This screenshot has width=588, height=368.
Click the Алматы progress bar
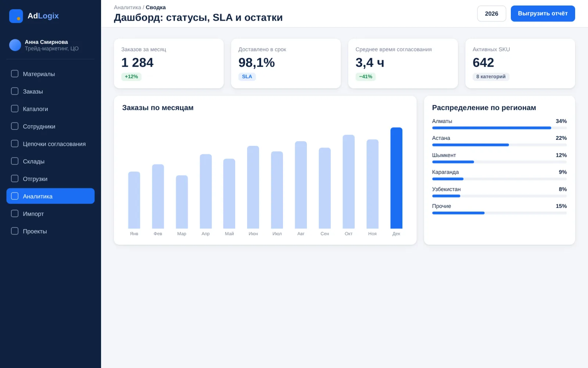point(499,128)
